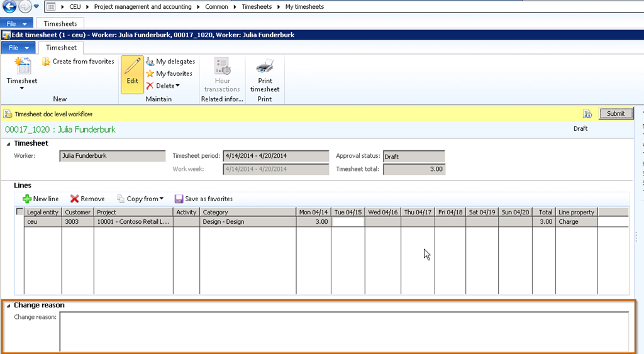Click the Timesheet ribbon icon
Image resolution: width=644 pixels, height=354 pixels.
(x=22, y=67)
